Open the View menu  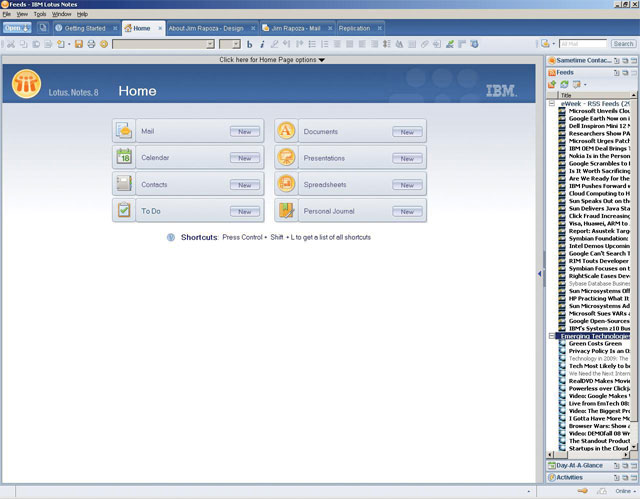22,14
